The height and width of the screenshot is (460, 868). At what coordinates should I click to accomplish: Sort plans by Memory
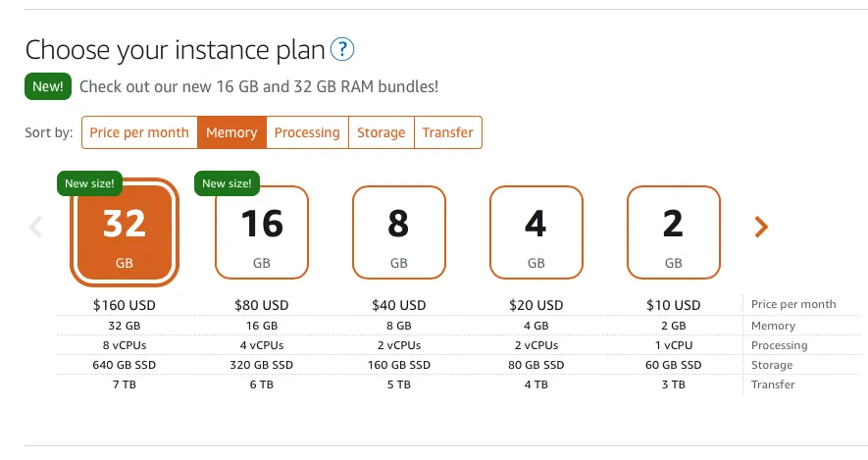click(x=231, y=132)
